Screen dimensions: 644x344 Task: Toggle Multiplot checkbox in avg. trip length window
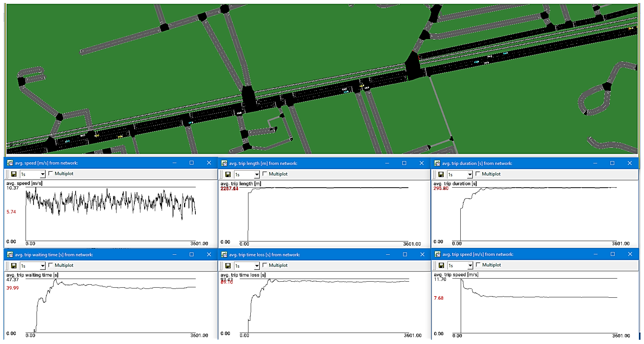265,174
